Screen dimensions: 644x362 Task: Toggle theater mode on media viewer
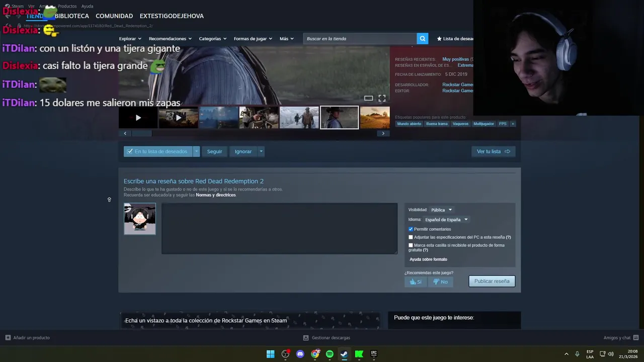[368, 98]
